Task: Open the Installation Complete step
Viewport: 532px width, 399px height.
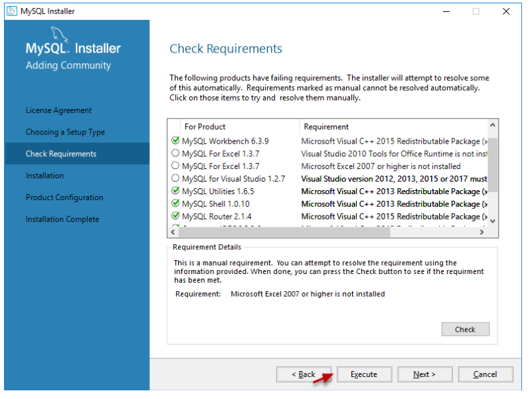Action: (62, 219)
